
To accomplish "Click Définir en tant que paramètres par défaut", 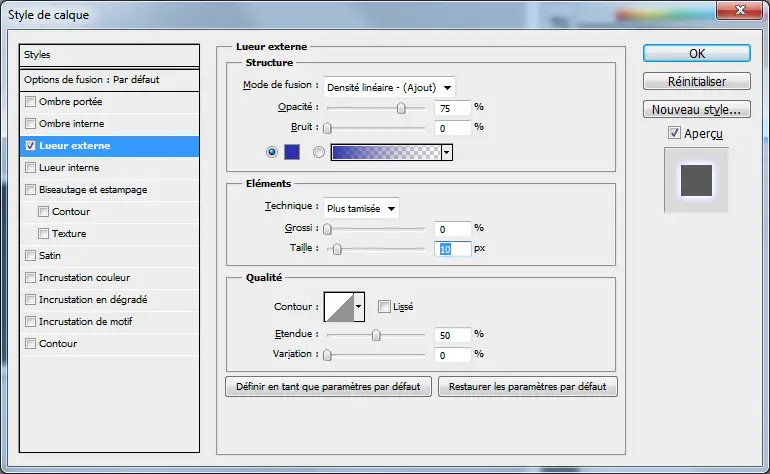I will 328,387.
